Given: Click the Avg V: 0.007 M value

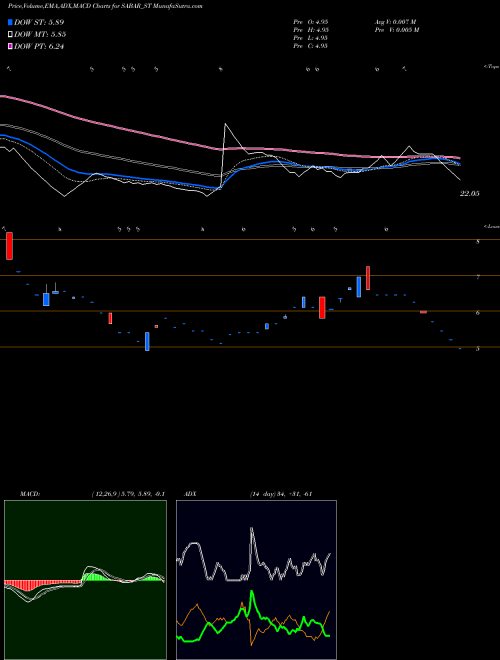Looking at the screenshot, I should point(396,22).
